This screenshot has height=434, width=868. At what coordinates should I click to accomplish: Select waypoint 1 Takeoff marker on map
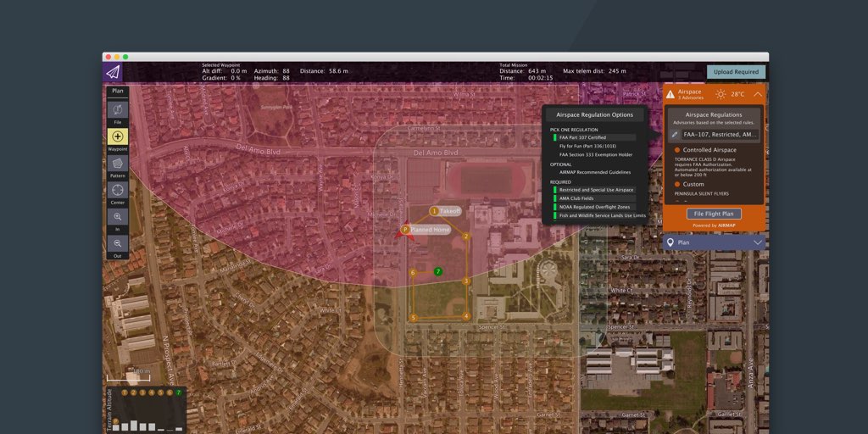coord(434,211)
